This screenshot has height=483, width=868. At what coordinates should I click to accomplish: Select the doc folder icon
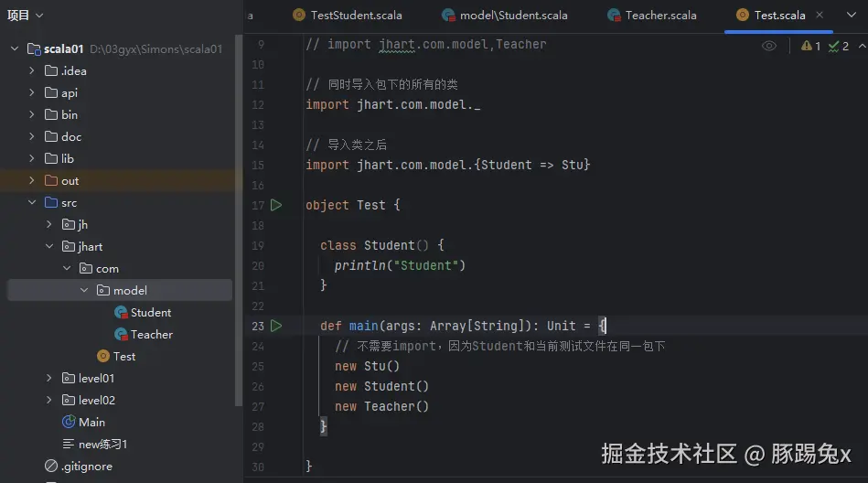(51, 136)
